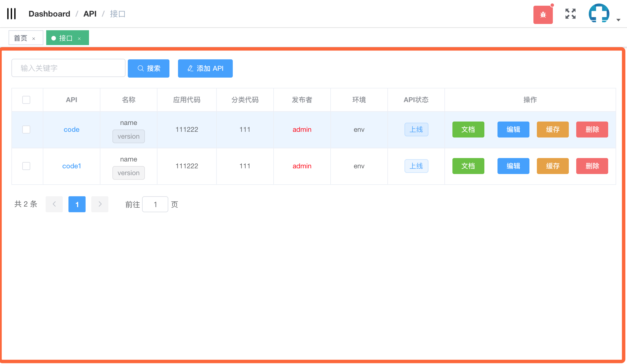Go to previous page with the left arrow

click(x=54, y=204)
